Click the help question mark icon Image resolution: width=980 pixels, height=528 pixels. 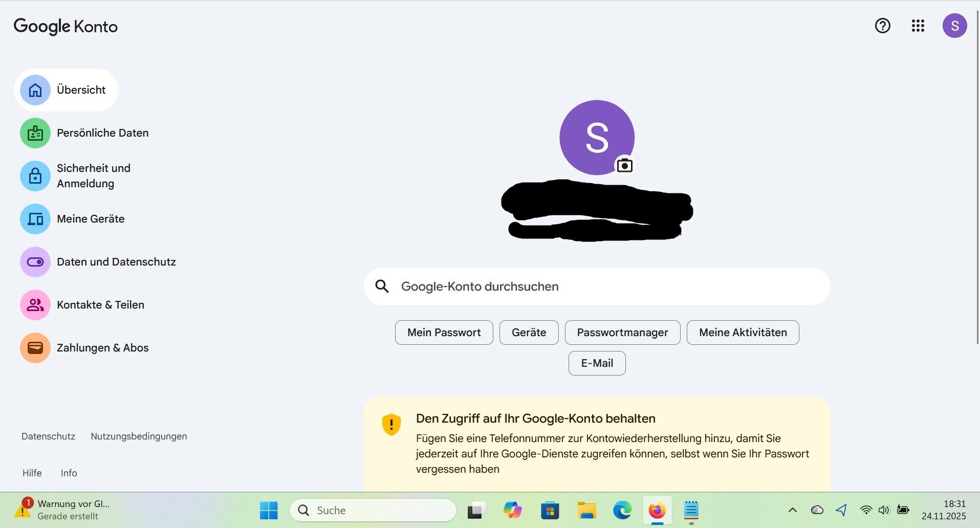click(882, 26)
